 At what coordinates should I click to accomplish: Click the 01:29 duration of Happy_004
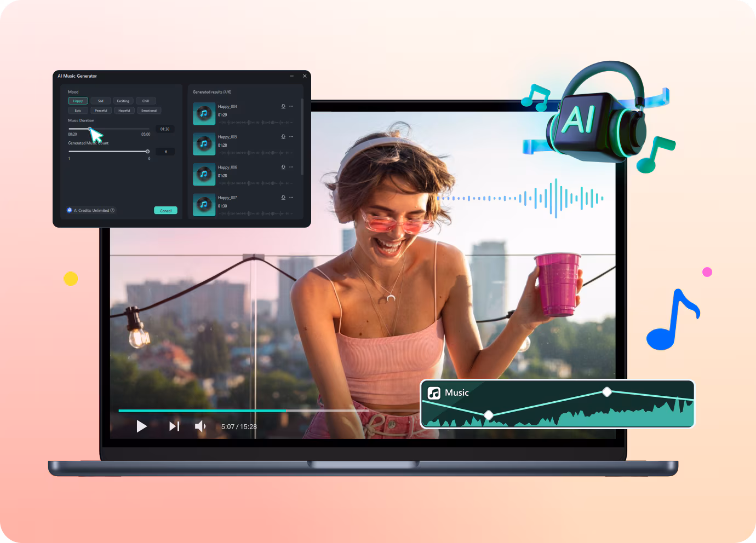(222, 115)
